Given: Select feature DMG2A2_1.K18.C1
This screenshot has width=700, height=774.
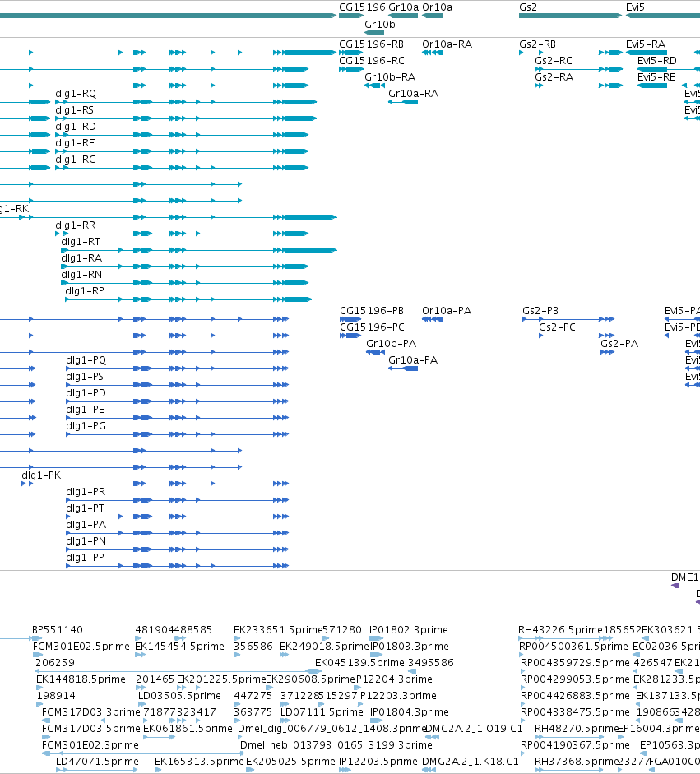Looking at the screenshot, I should [x=470, y=762].
